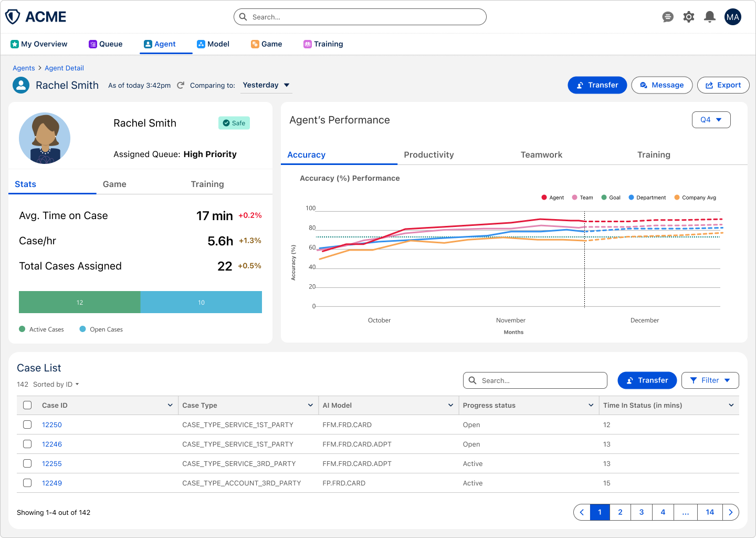This screenshot has height=538, width=756.
Task: Expand Time In Status column chevron
Action: [x=731, y=405]
